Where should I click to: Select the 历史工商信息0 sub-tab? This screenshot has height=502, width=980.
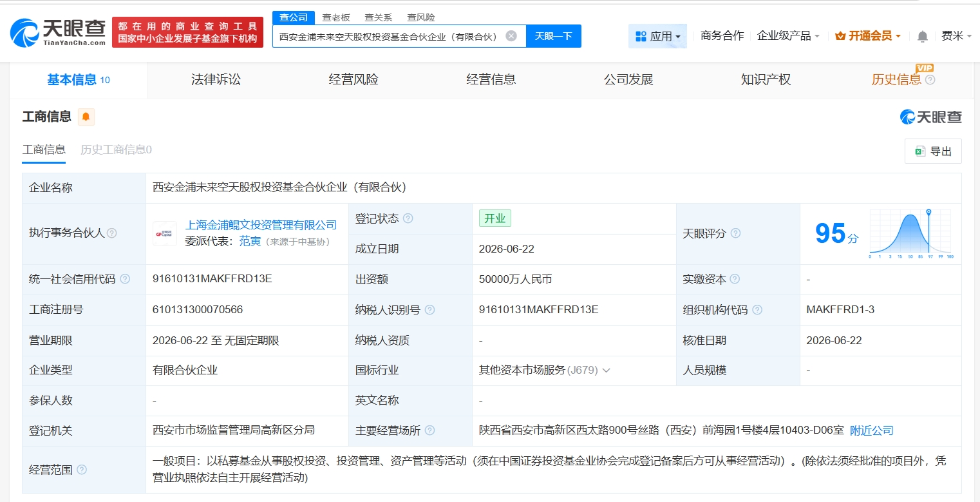tap(116, 150)
